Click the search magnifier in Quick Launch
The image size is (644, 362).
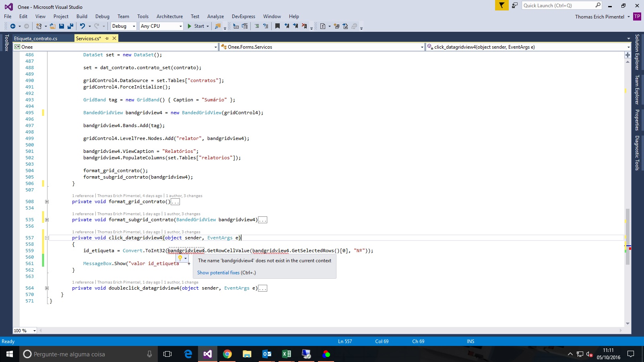point(598,5)
